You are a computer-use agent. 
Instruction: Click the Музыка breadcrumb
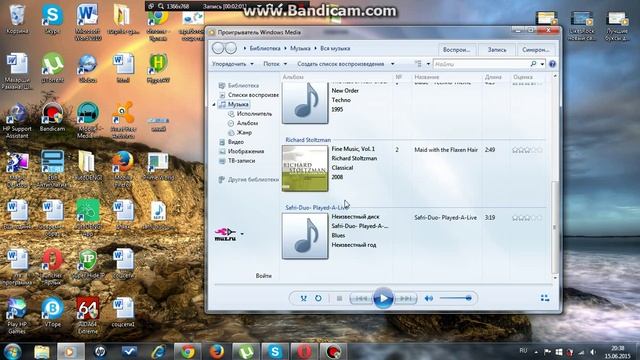click(300, 48)
